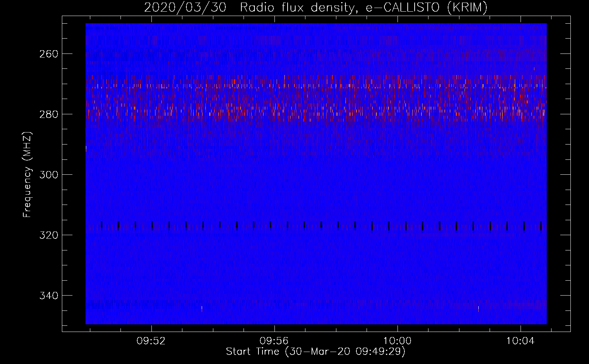589x364 pixels.
Task: Select the 'Frequency (MHZ)' axis label
Action: coord(27,174)
